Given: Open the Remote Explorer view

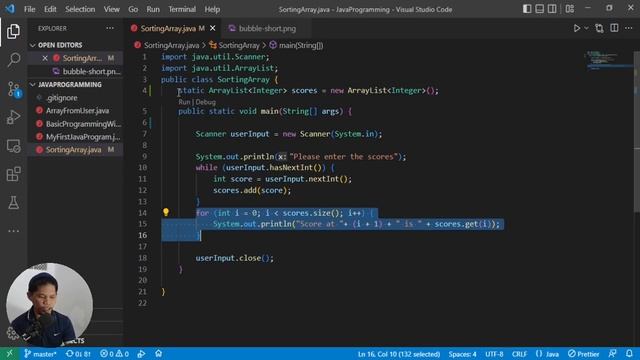Looking at the screenshot, I should pyautogui.click(x=13, y=146).
